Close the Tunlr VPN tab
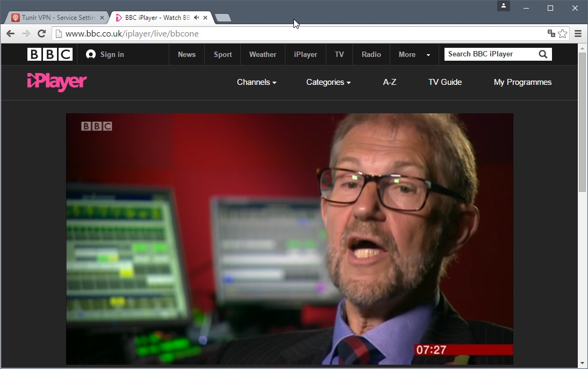The height and width of the screenshot is (369, 588). point(102,18)
